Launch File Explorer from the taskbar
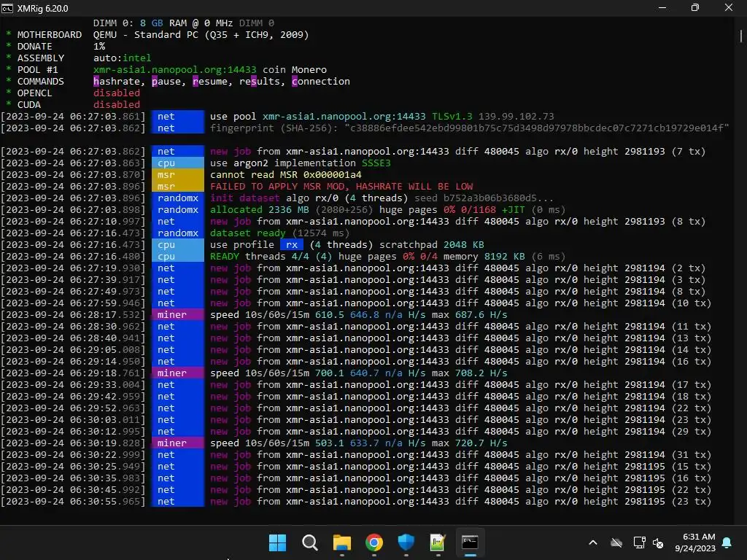This screenshot has height=560, width=747. coord(341,542)
